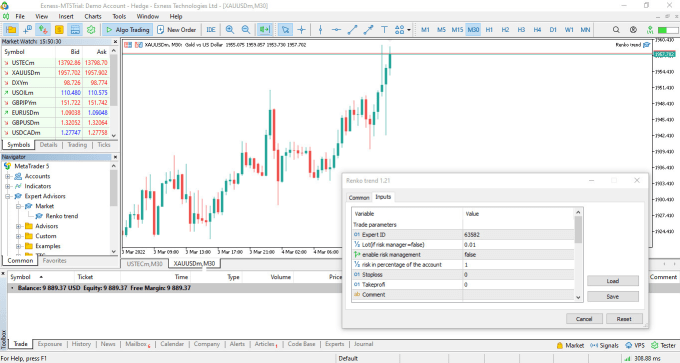Zoom in on the chart
The width and height of the screenshot is (680, 363).
click(230, 29)
